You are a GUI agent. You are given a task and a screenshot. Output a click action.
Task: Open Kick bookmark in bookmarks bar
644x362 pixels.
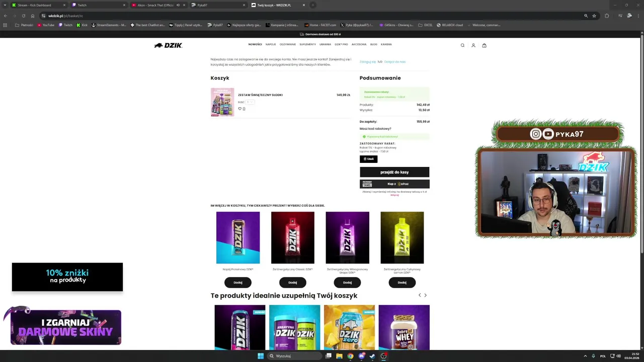[x=82, y=25]
